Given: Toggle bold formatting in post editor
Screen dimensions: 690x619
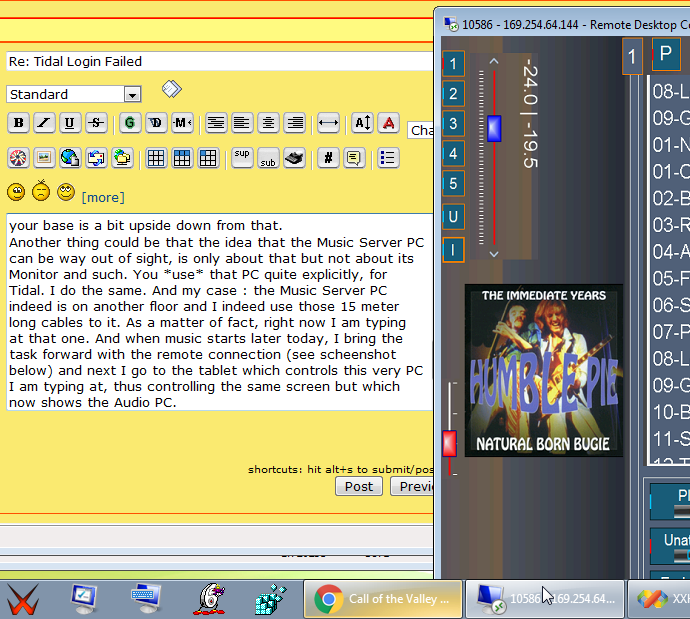Looking at the screenshot, I should point(18,123).
